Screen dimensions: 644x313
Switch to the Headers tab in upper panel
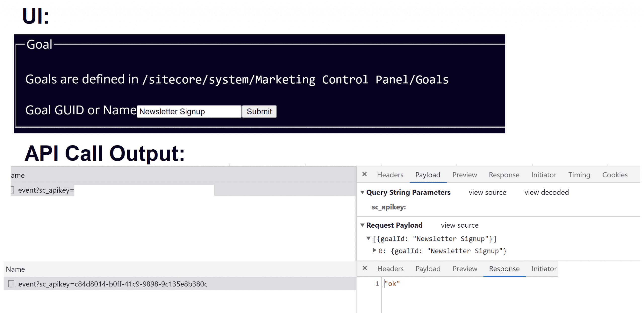[390, 175]
